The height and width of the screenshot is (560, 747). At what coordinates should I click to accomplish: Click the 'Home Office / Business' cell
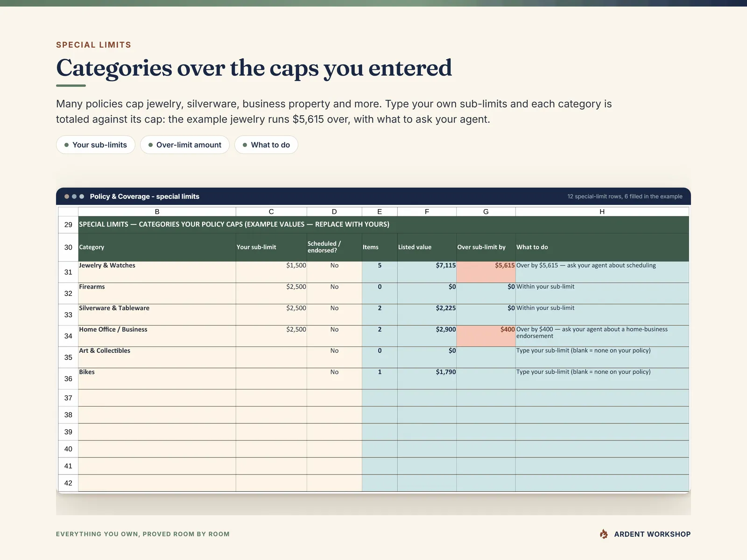click(x=157, y=336)
